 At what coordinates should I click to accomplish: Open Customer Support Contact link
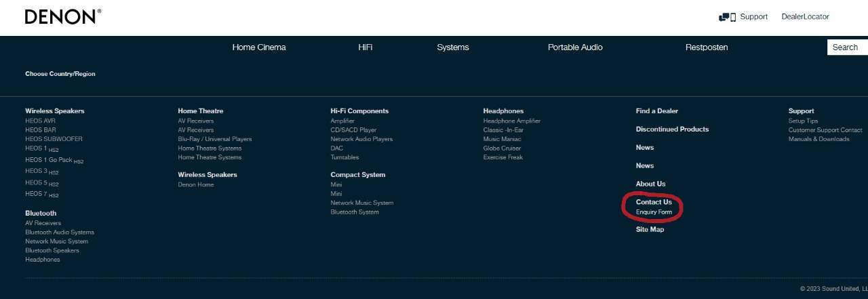click(825, 130)
